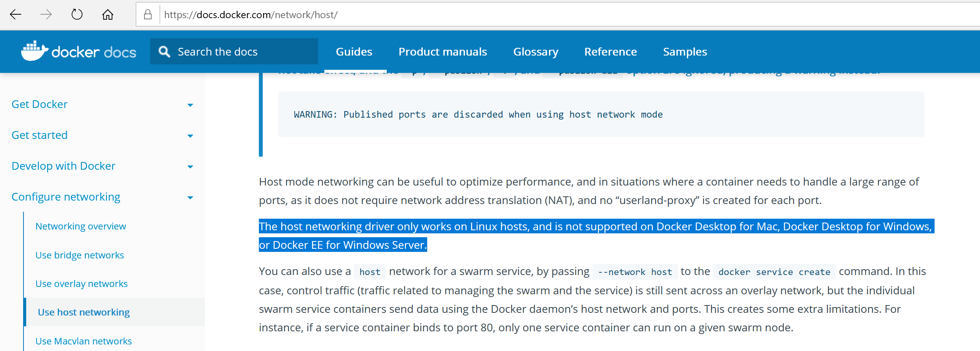This screenshot has height=351, width=980.
Task: Click the browser forward arrow
Action: tap(46, 15)
